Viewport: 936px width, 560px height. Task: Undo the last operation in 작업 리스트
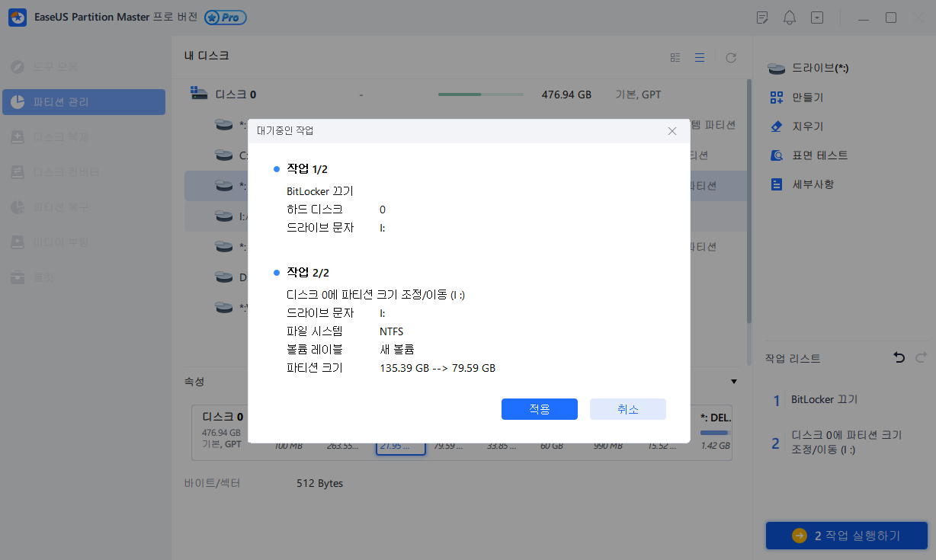tap(899, 358)
